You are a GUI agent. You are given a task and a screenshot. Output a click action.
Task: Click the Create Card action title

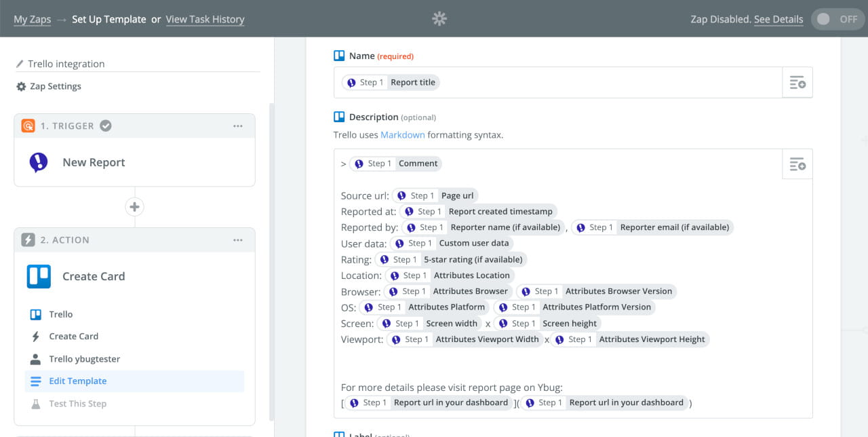pyautogui.click(x=94, y=276)
